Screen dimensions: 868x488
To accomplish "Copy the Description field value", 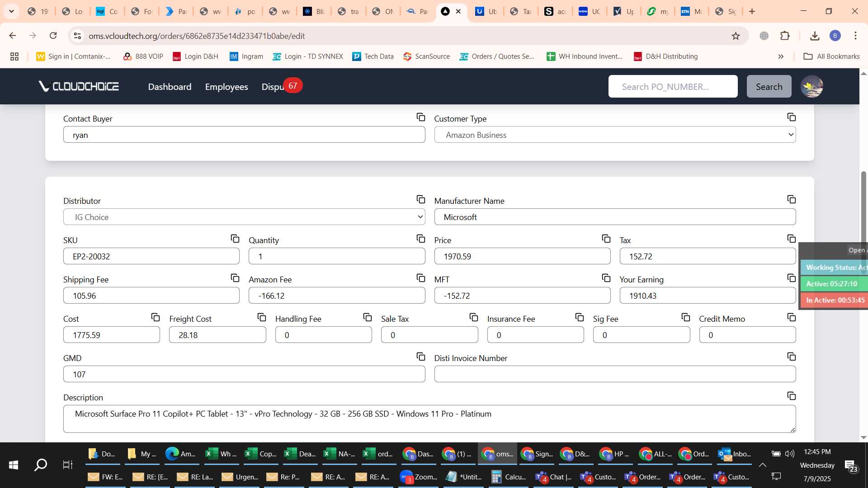I will [791, 396].
